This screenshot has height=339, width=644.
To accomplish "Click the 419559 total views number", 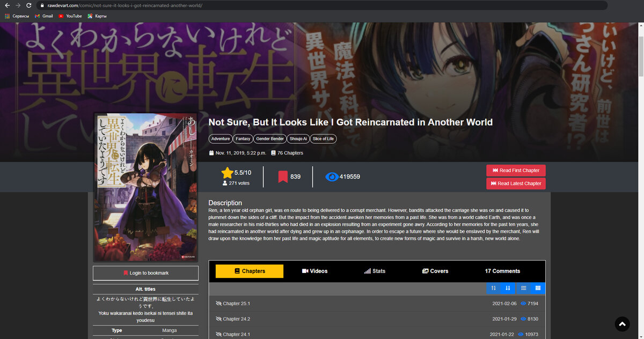I will 350,176.
